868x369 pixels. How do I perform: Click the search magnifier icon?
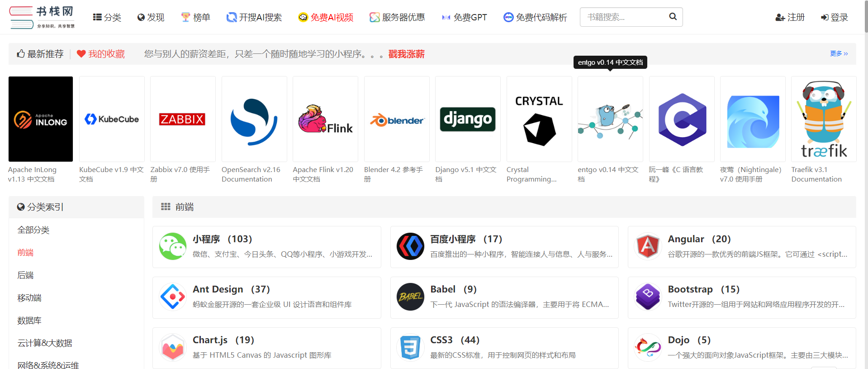(x=673, y=17)
